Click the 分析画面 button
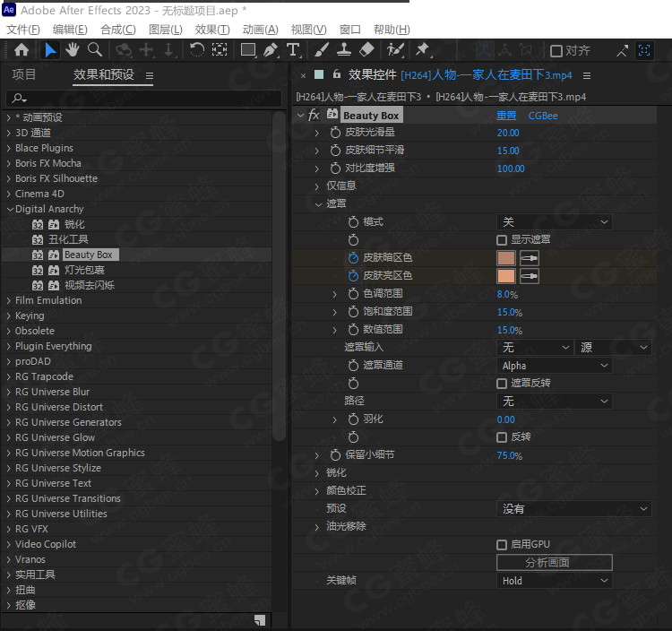The height and width of the screenshot is (631, 672). coord(554,562)
